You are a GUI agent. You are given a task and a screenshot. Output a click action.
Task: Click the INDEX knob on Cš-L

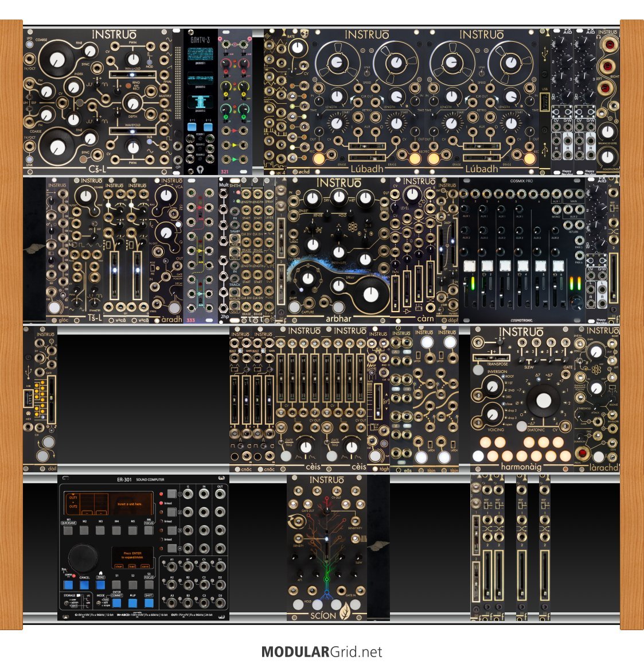73,88
